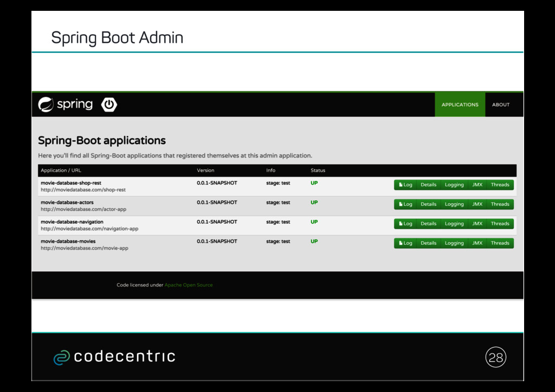This screenshot has width=555, height=392.
Task: Open Details for movie-database-navigation
Action: (x=428, y=224)
